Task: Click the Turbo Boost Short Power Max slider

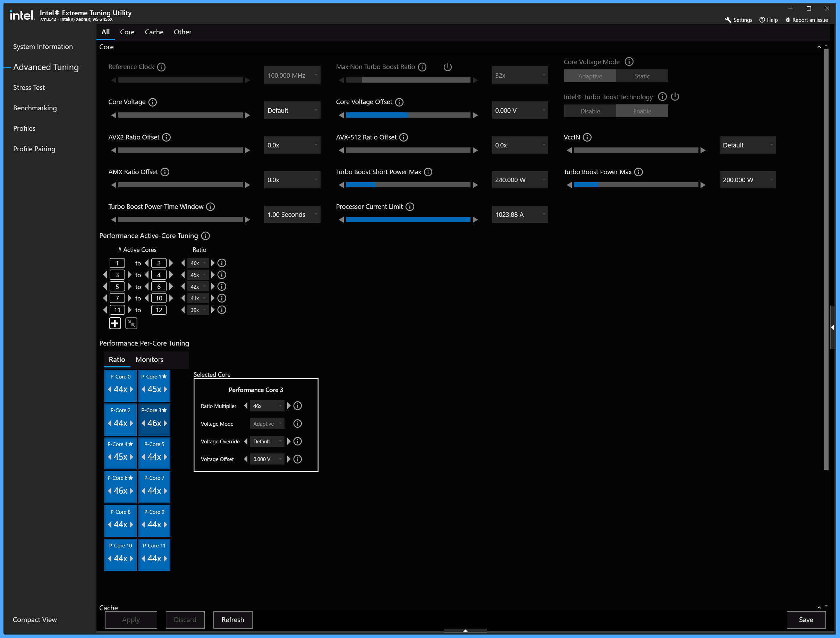Action: tap(408, 185)
